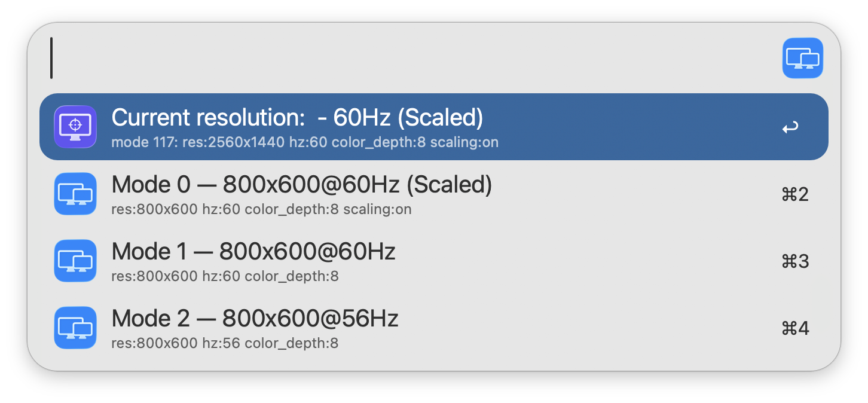Click the ⌘2 shortcut indicator

pos(795,194)
